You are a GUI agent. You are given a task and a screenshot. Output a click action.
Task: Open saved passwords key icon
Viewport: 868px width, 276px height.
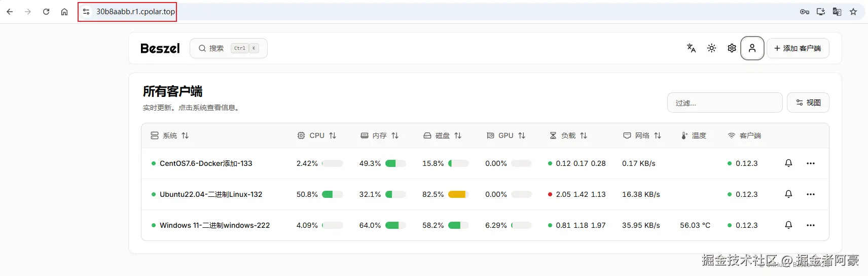805,12
